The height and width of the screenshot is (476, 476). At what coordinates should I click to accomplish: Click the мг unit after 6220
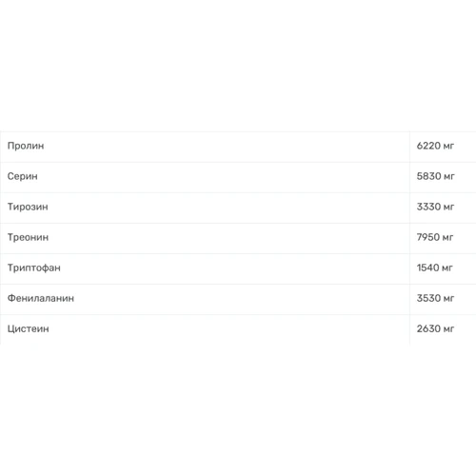tap(448, 147)
